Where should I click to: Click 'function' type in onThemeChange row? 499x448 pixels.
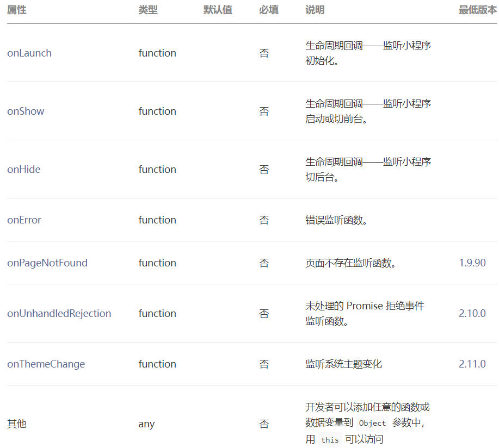157,364
